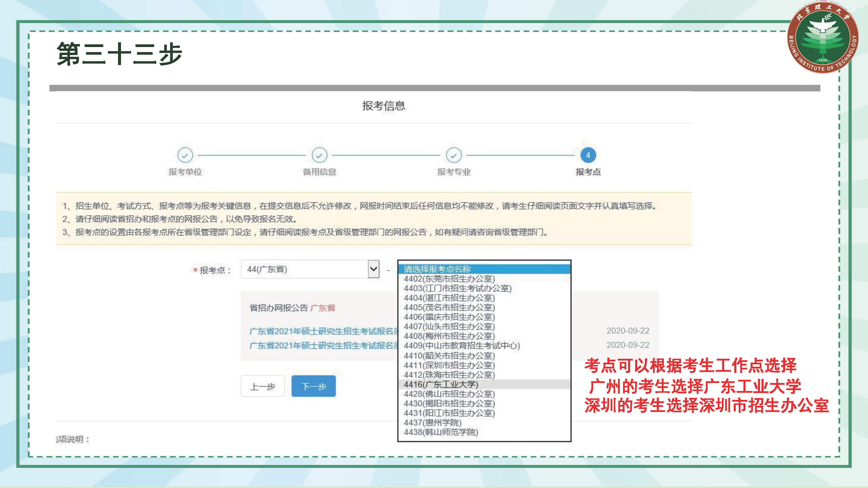Click the step 4 报考点 circle
The width and height of the screenshot is (868, 488).
click(x=588, y=155)
